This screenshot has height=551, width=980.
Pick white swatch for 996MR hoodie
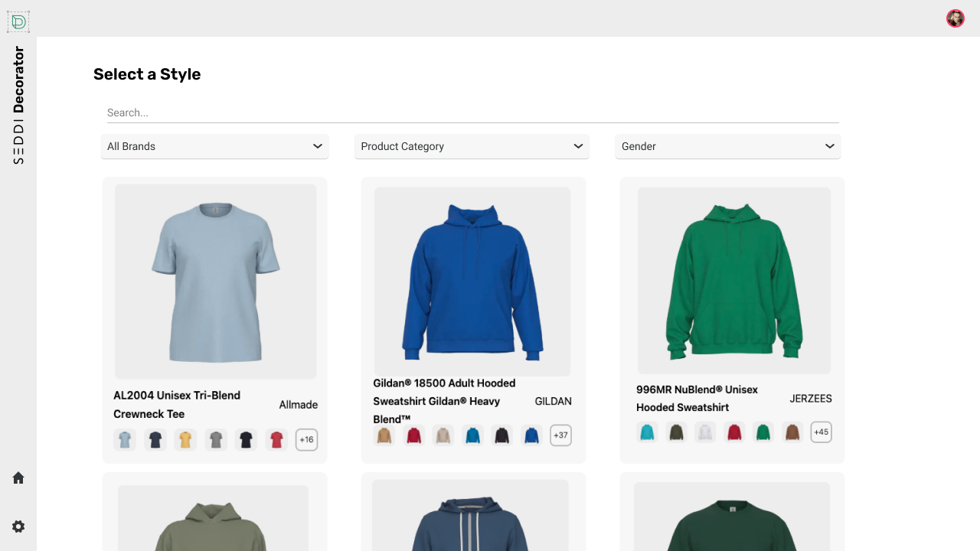(x=705, y=432)
